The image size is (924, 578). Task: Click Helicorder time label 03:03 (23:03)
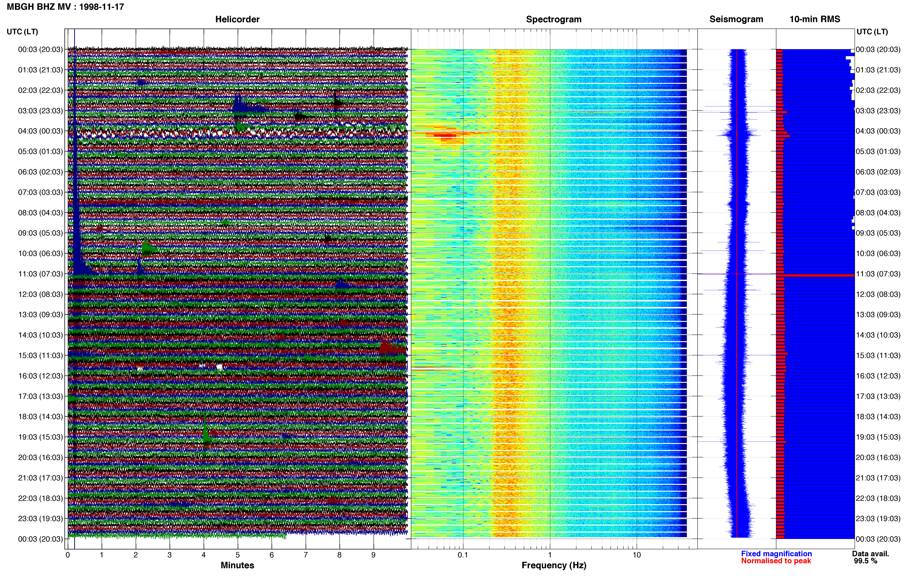pos(41,111)
